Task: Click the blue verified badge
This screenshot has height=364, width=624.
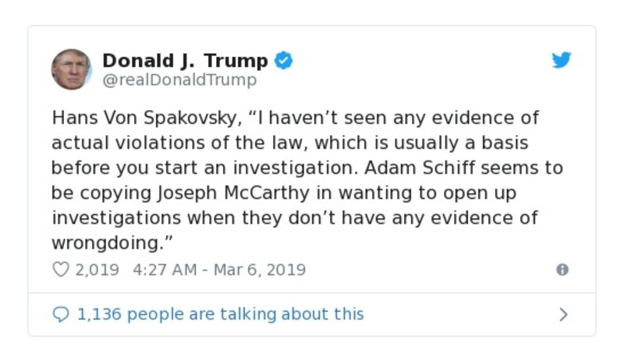Action: click(x=284, y=61)
